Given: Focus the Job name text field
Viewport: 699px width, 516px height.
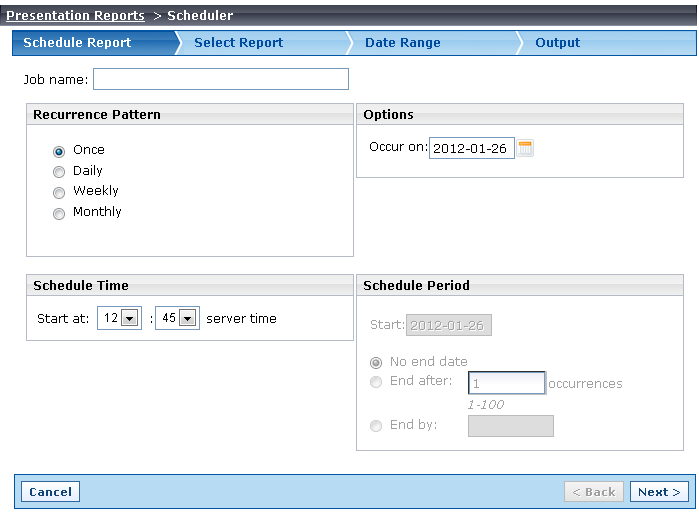Looking at the screenshot, I should click(221, 79).
